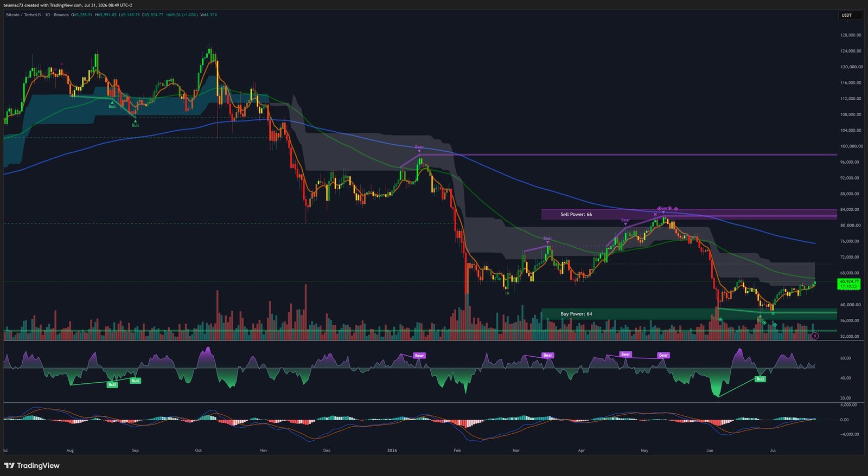Click the green X marker in Buy Power zone
This screenshot has height=476, width=868.
click(773, 314)
